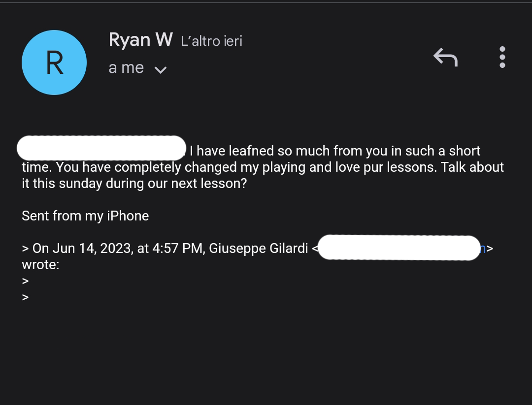
Task: Expand recipient details chevron beside "a me"
Action: point(161,70)
